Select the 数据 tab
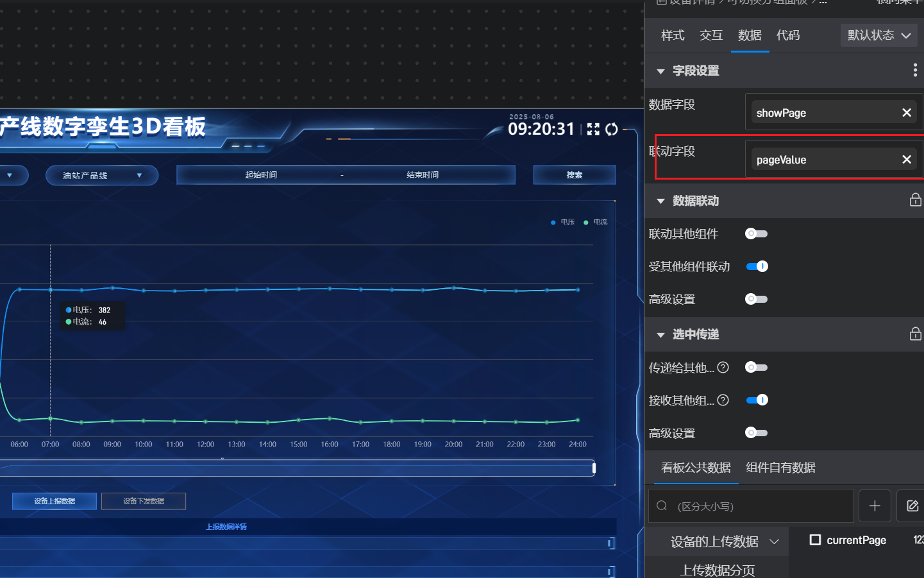Viewport: 924px width, 578px height. (x=750, y=35)
